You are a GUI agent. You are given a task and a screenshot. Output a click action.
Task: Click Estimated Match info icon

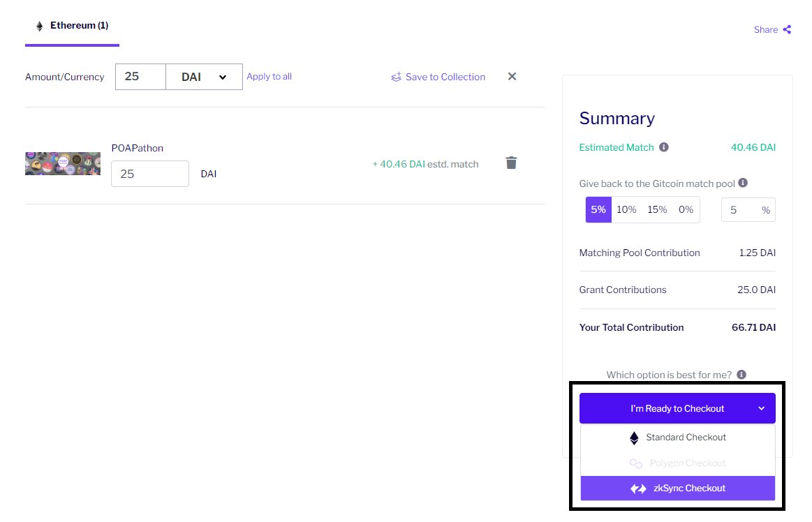point(663,147)
